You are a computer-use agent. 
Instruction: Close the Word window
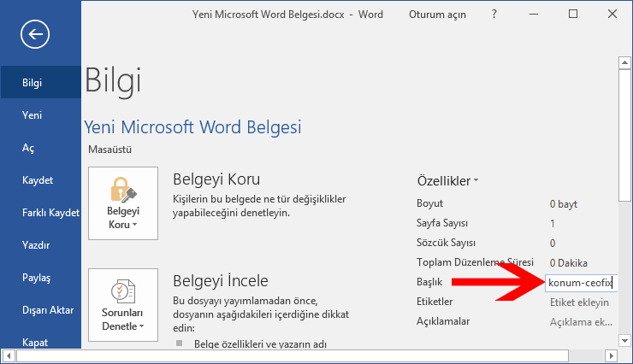click(612, 15)
